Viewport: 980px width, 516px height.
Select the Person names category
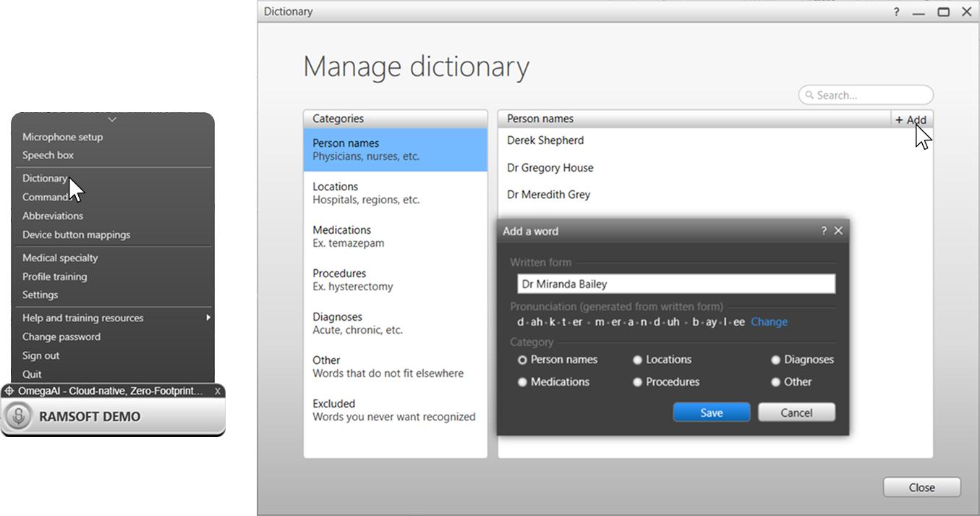(x=396, y=150)
